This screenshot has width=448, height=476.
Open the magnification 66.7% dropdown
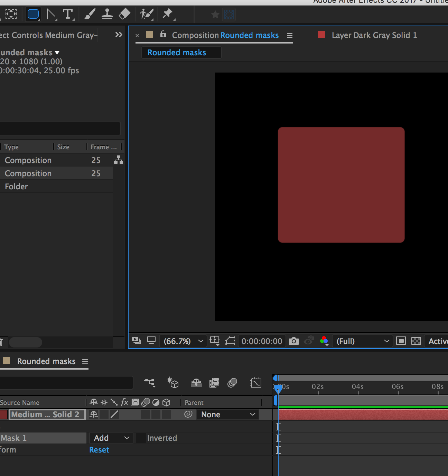tap(183, 341)
